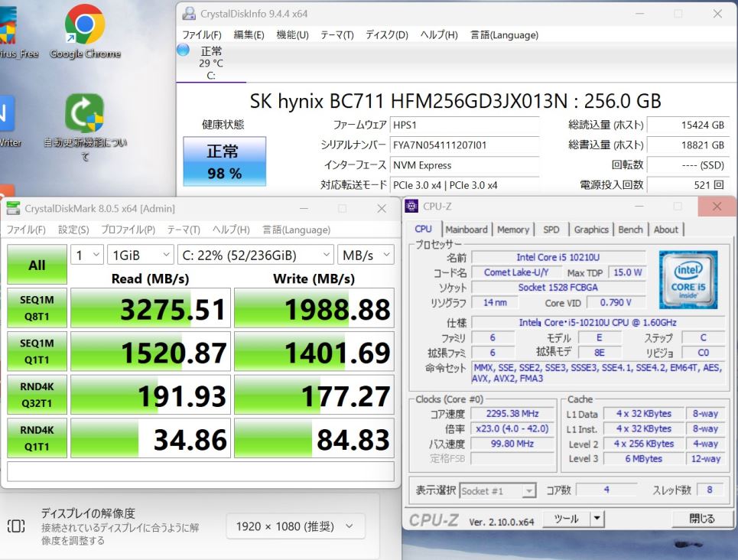Open the Socket #1 selection dropdown
Viewport: 738px width, 560px height.
click(498, 491)
